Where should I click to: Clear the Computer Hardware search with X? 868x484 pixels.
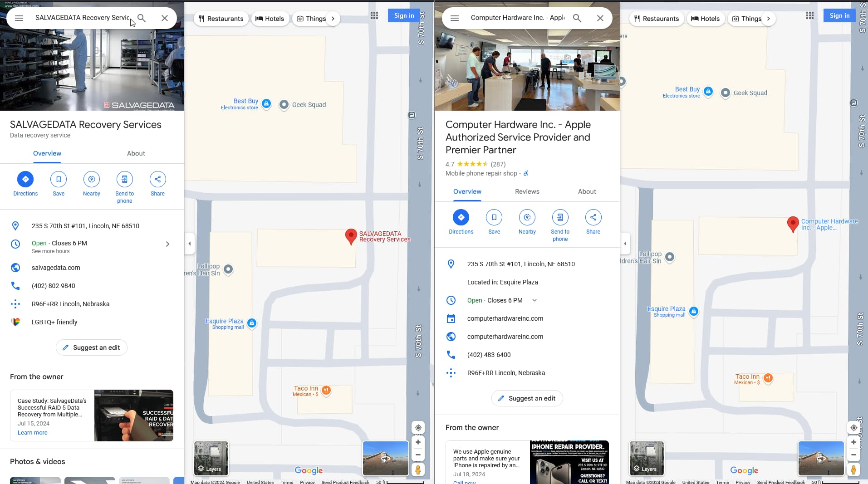(x=600, y=18)
